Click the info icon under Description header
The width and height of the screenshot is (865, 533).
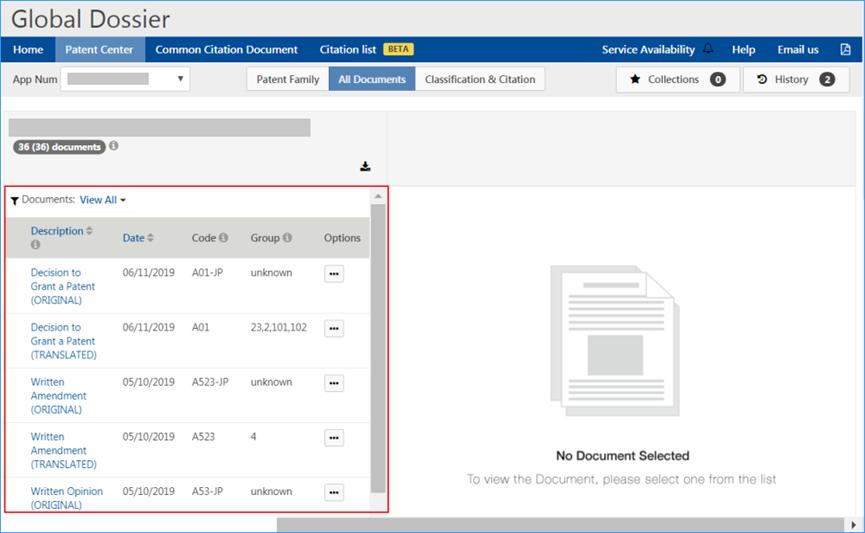[36, 245]
